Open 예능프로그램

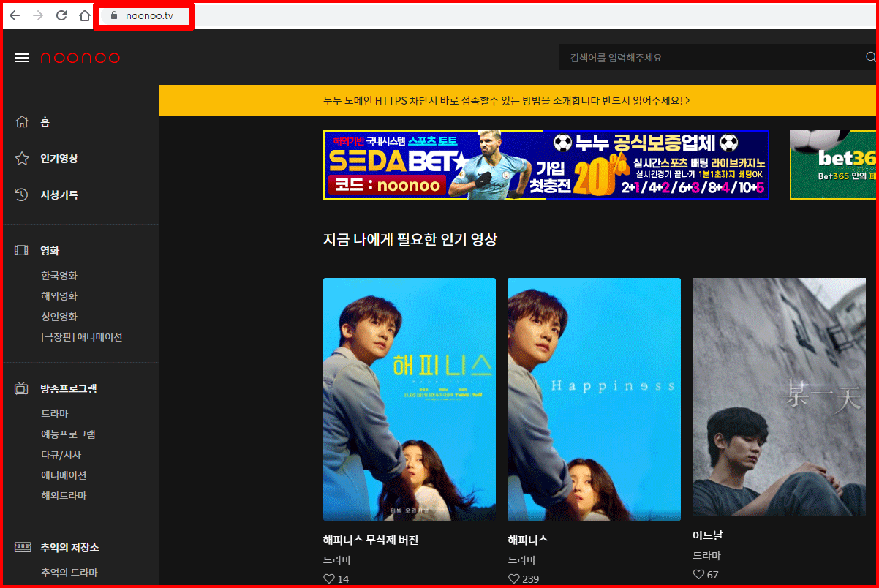click(68, 434)
